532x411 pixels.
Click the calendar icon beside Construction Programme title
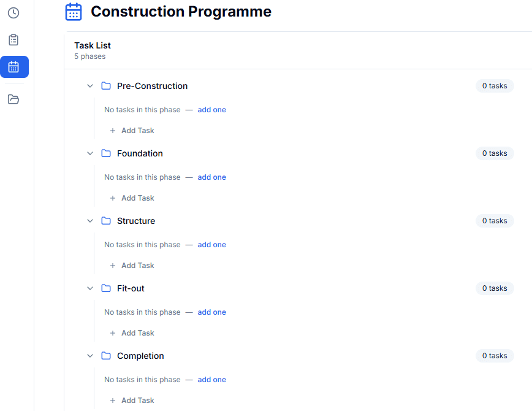point(74,11)
